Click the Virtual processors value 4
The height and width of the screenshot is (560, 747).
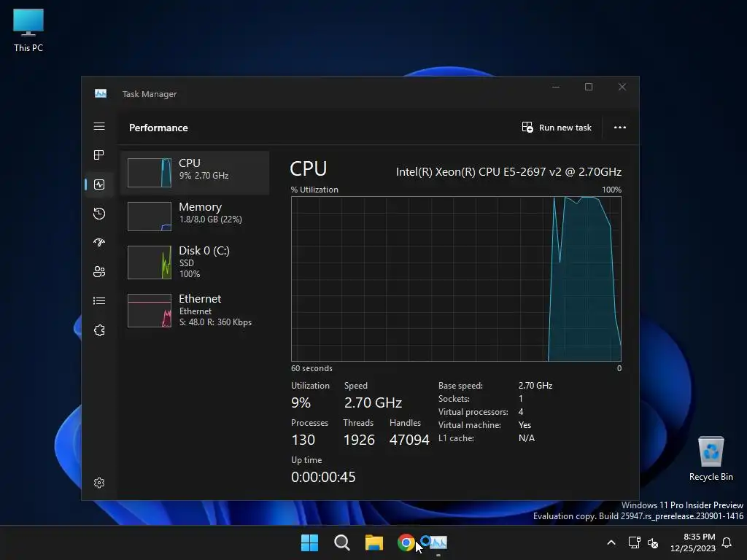pos(521,411)
